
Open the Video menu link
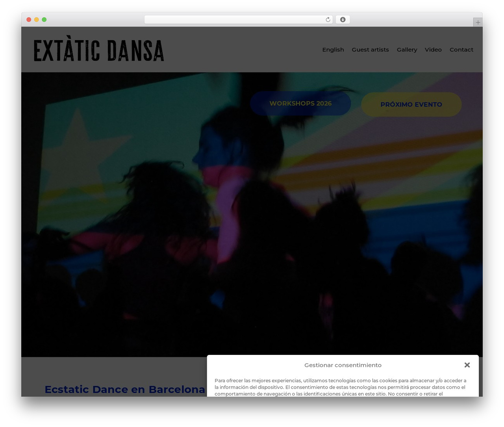(x=433, y=50)
